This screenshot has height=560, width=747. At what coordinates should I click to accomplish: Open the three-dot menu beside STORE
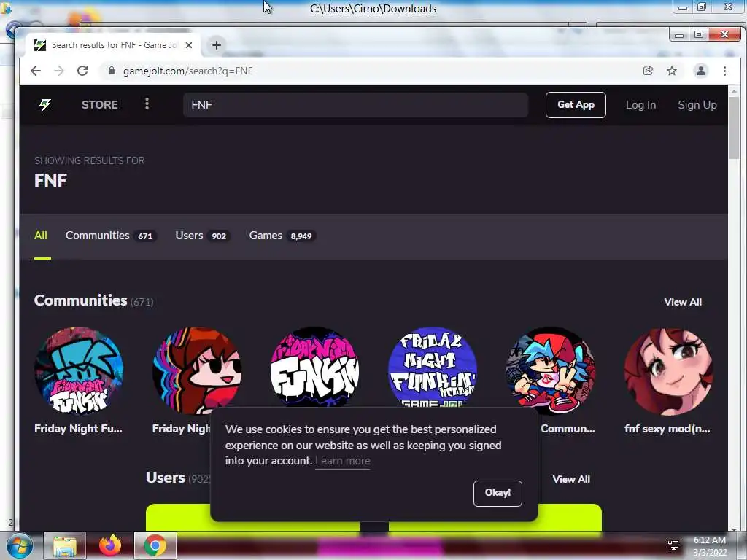pos(147,104)
